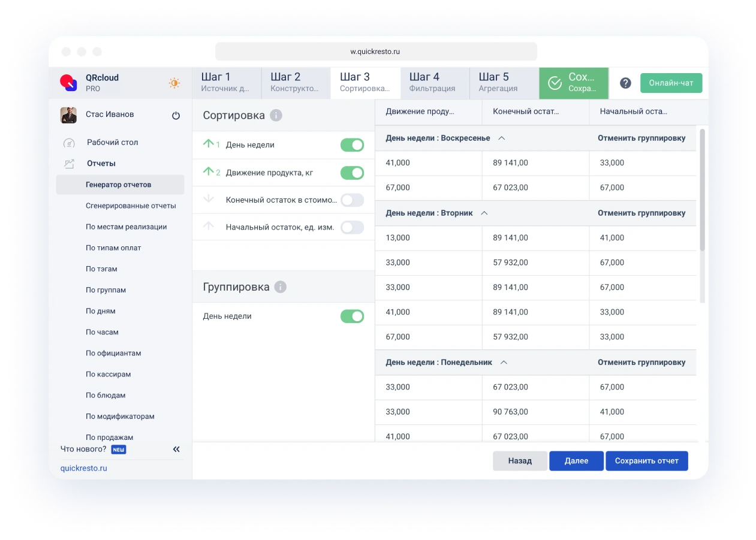The width and height of the screenshot is (756, 540).
Task: Open profile via Стас Иванов avatar
Action: click(x=68, y=115)
